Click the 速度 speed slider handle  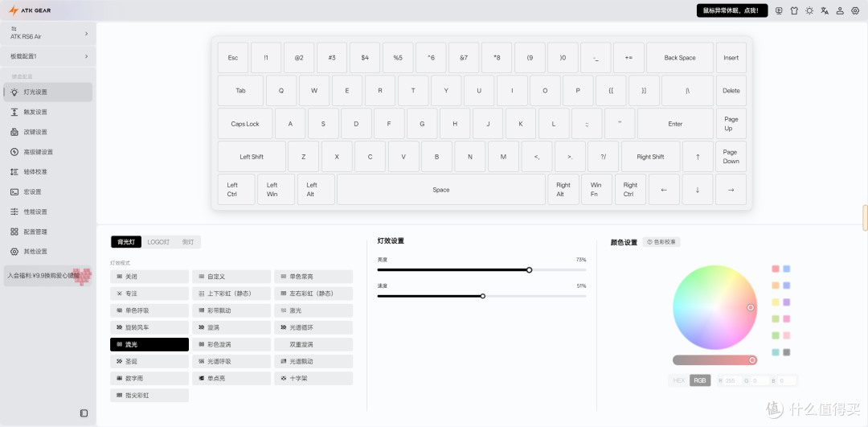(x=483, y=296)
